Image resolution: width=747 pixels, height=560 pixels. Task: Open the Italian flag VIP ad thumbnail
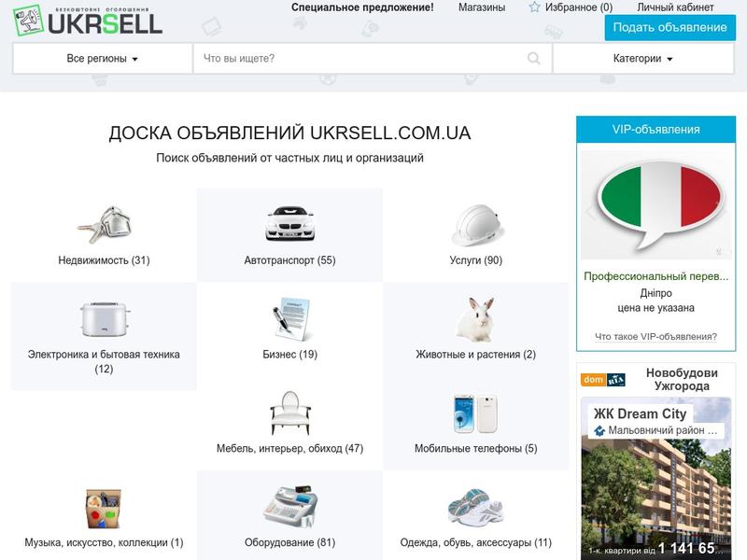click(x=655, y=204)
